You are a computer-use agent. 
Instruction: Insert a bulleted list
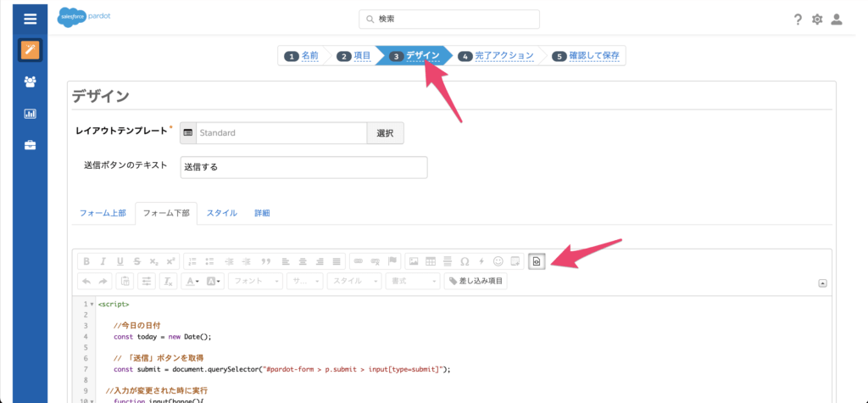click(x=210, y=261)
